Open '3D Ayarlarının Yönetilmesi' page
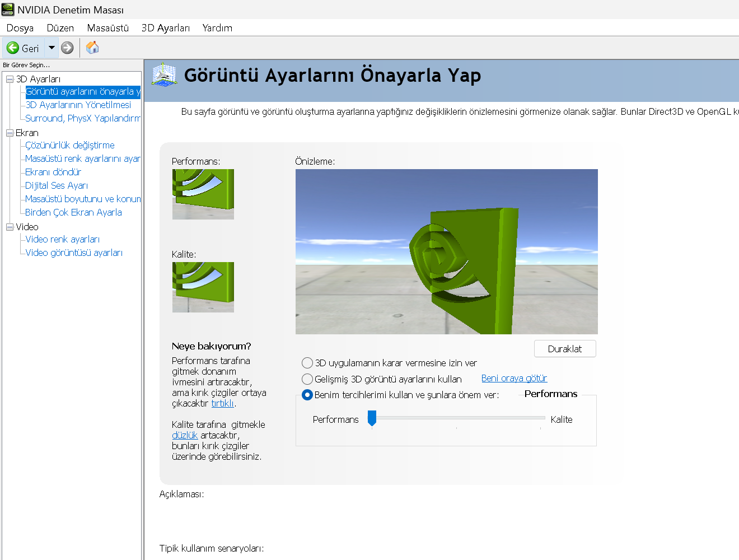 (x=78, y=105)
